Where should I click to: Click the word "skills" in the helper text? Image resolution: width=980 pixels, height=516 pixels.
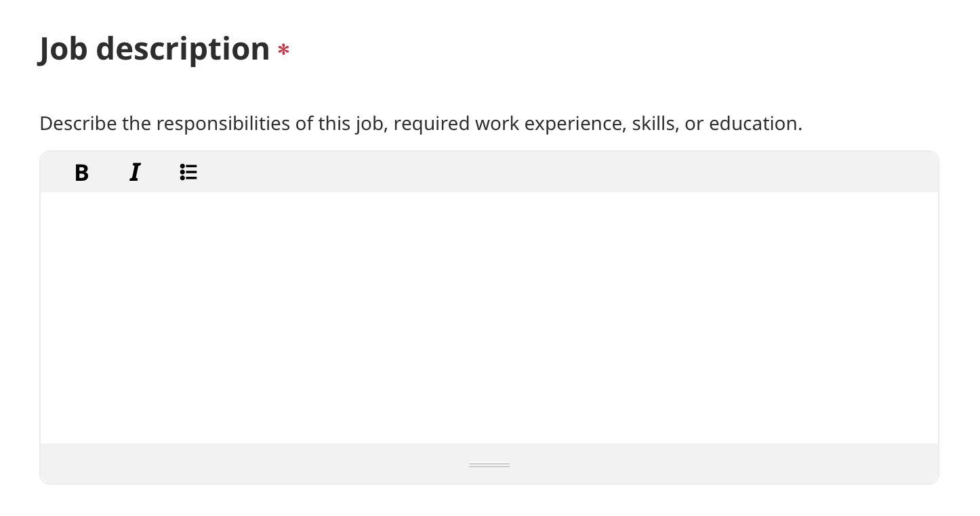tap(654, 124)
